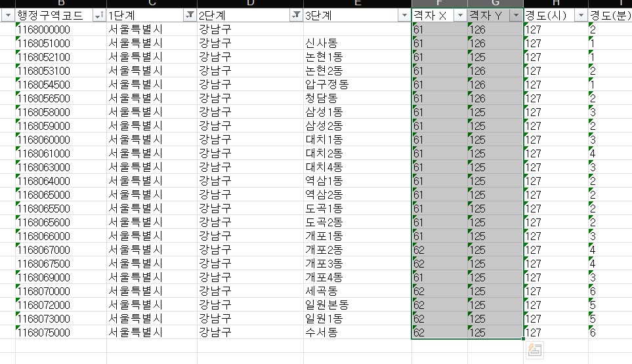
Task: Click the 역삼1동 cell
Action: click(x=358, y=181)
